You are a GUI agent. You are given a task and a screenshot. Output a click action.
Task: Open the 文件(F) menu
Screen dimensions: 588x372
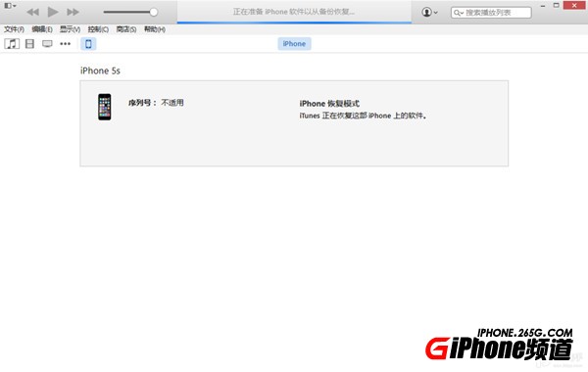point(14,29)
